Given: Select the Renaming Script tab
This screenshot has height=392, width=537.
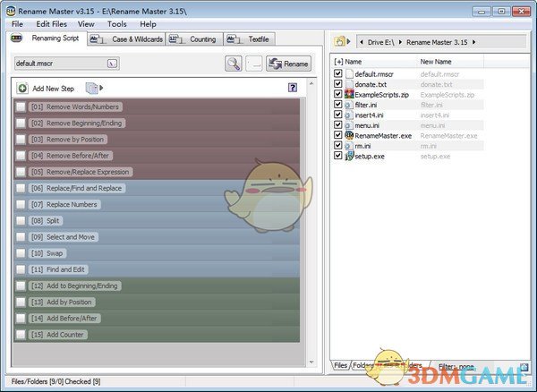Looking at the screenshot, I should pyautogui.click(x=47, y=38).
